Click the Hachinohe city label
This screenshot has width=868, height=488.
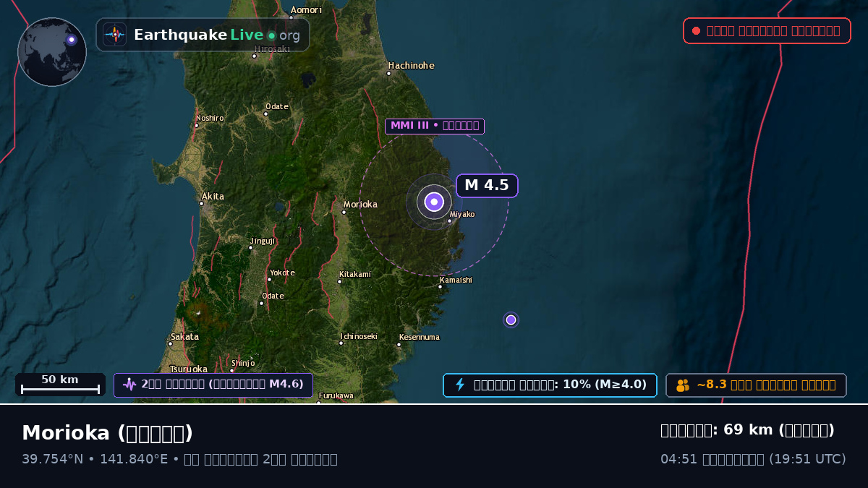click(412, 66)
